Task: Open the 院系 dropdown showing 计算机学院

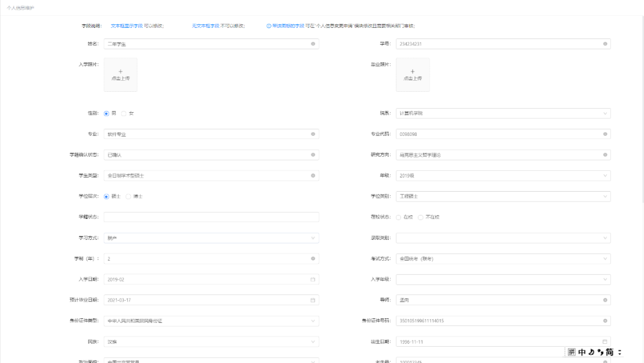Action: 503,113
